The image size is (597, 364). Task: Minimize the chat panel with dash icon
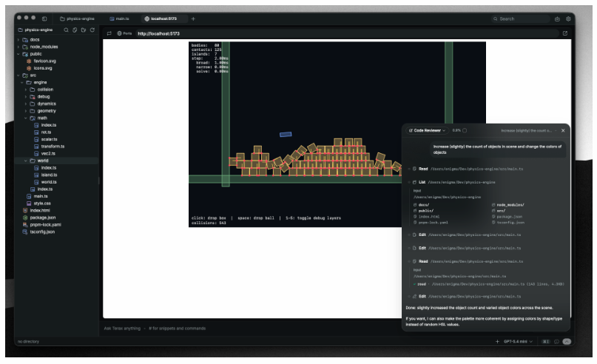(556, 131)
